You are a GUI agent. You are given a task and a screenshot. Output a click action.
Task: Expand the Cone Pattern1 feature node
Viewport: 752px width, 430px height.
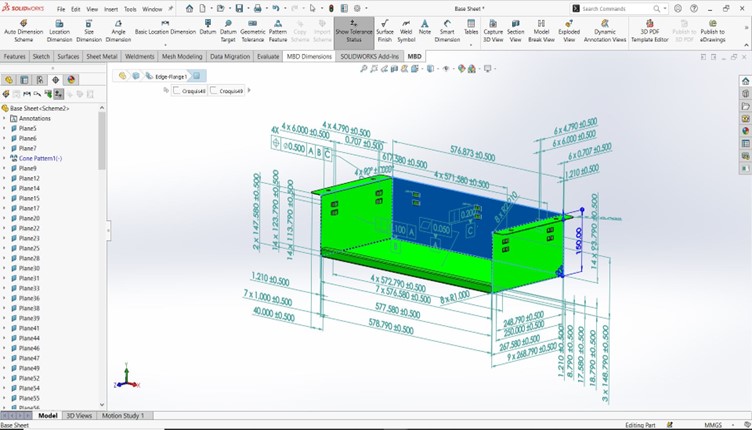point(4,158)
